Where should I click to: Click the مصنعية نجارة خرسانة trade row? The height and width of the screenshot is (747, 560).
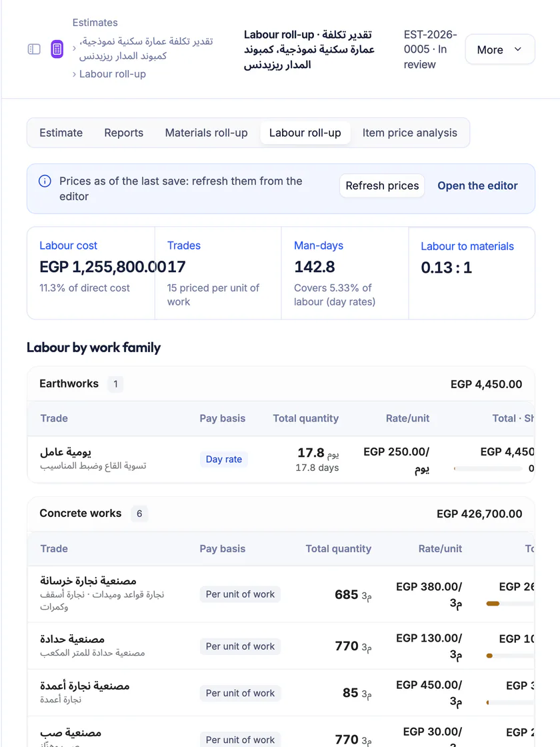[x=281, y=594]
